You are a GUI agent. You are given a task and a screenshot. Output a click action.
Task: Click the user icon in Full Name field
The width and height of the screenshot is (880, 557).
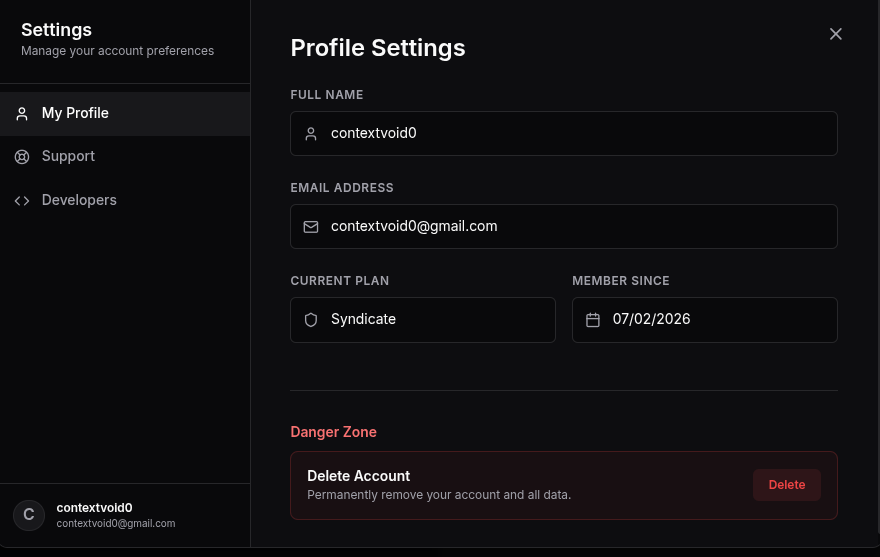click(311, 134)
